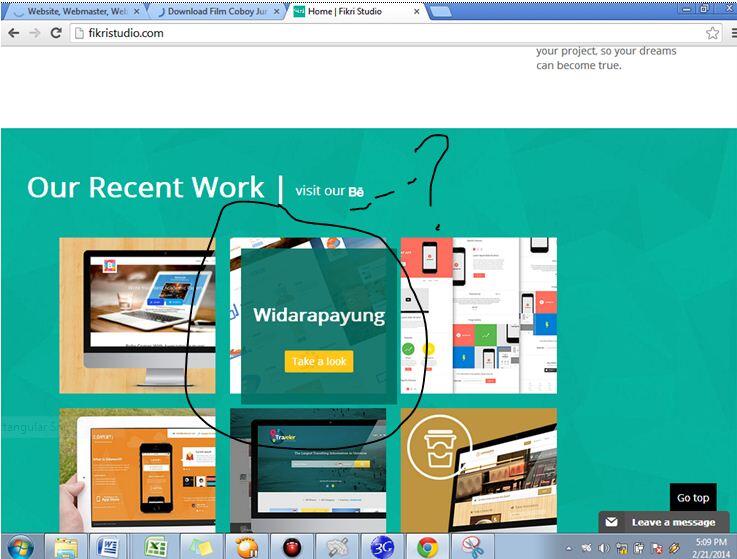This screenshot has height=559, width=737.
Task: Click the Widarapayung project title
Action: [x=319, y=315]
